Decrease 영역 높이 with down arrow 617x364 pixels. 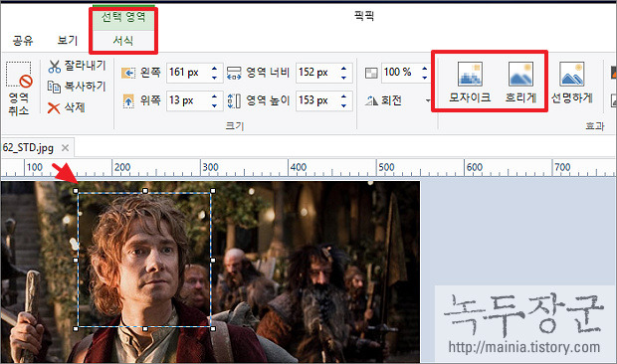click(x=344, y=105)
